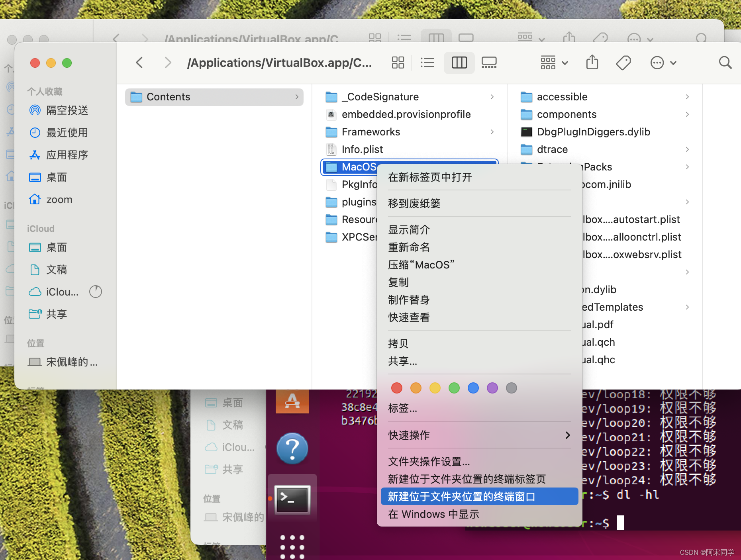Screen dimensions: 741x560
Task: Apply the purple tag color
Action: coord(492,388)
